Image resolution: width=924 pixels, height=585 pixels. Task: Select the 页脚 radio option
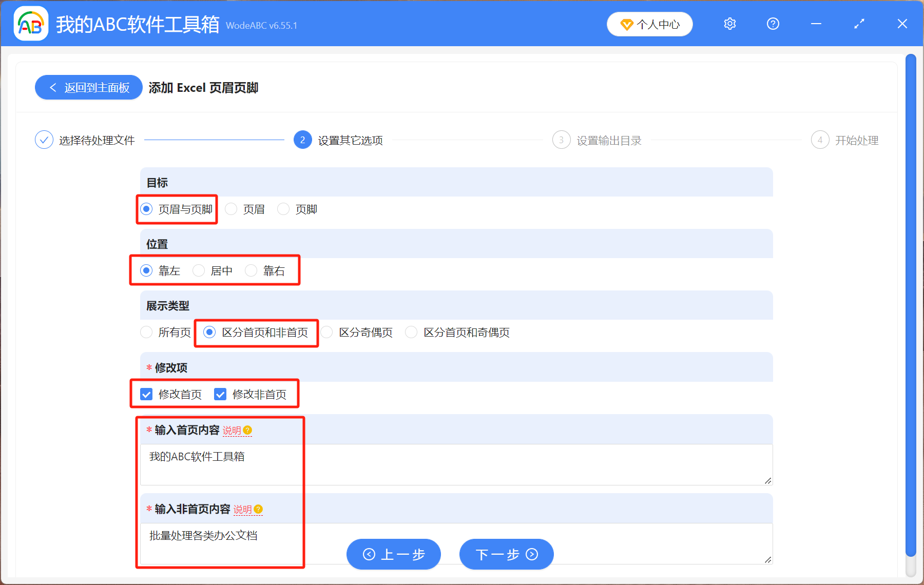click(283, 209)
